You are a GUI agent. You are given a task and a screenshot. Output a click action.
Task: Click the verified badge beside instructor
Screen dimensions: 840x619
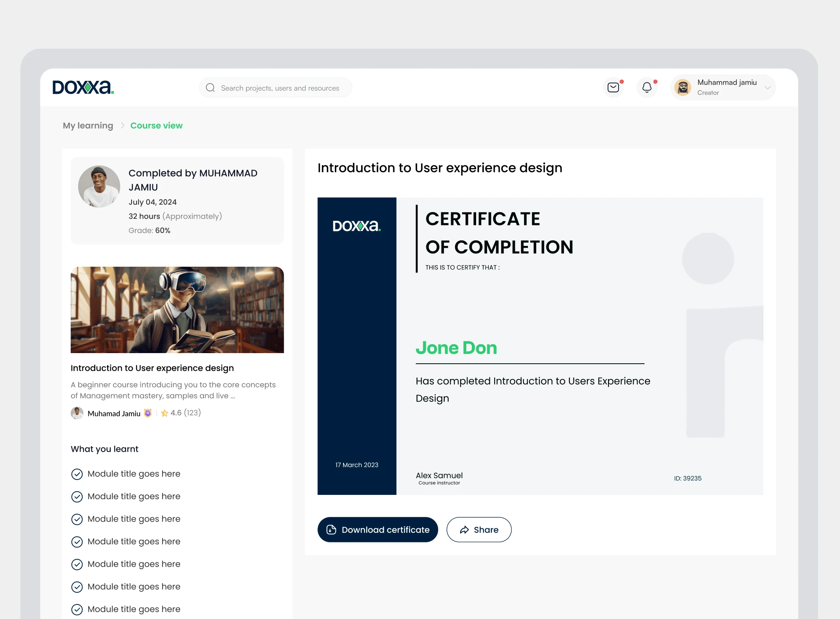[148, 413]
